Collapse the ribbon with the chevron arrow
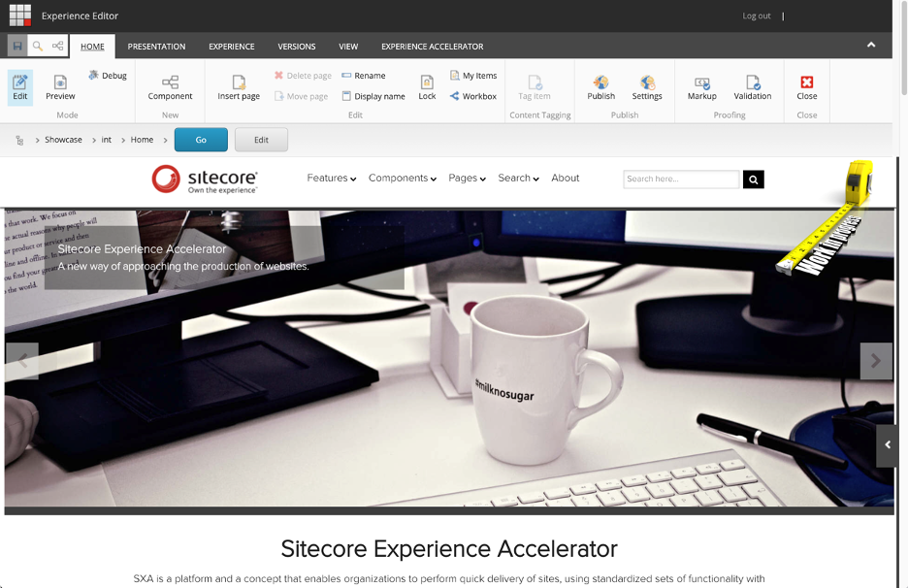Viewport: 908px width, 588px height. pos(870,45)
